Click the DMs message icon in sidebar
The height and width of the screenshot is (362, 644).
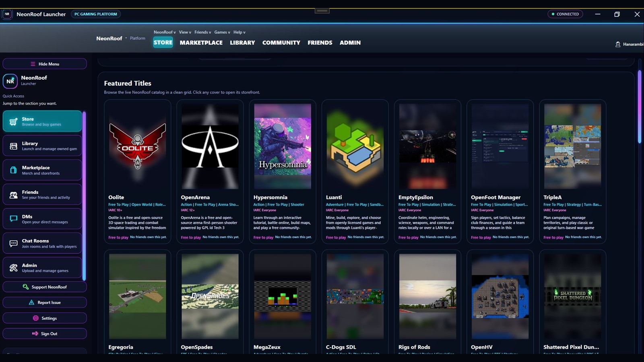pyautogui.click(x=13, y=219)
